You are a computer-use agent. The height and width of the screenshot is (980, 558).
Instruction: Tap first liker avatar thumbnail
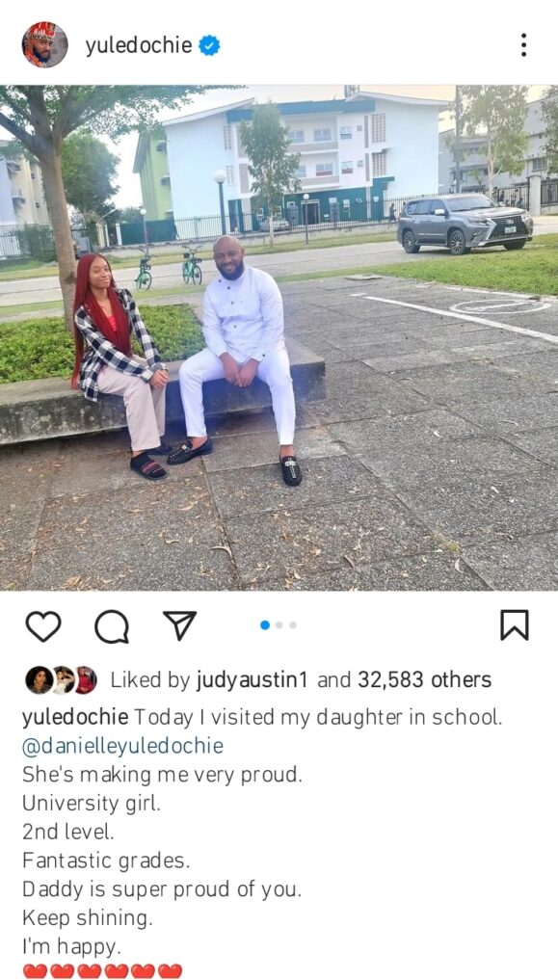[x=39, y=680]
